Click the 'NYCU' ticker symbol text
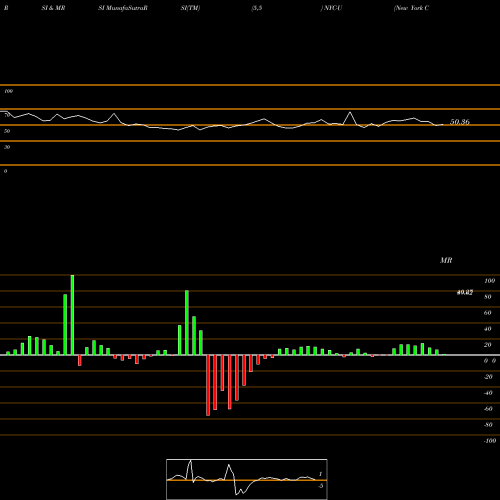The image size is (500, 500). tap(333, 8)
